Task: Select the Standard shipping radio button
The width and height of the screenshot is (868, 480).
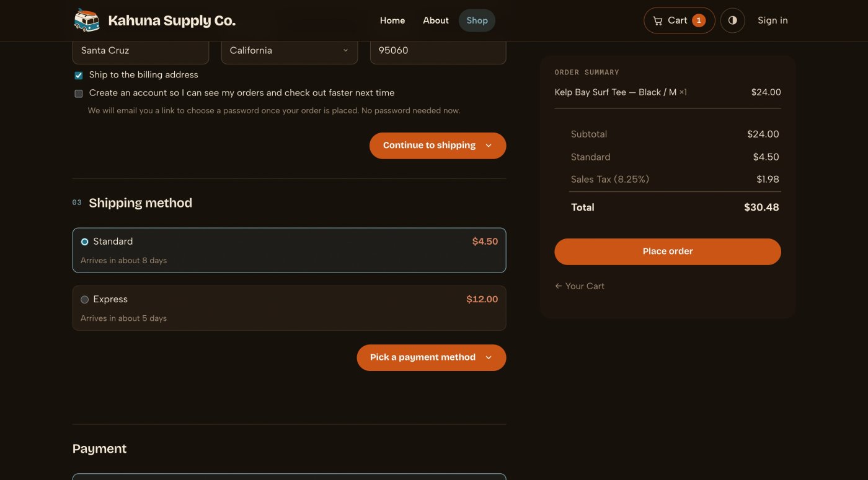Action: (85, 242)
